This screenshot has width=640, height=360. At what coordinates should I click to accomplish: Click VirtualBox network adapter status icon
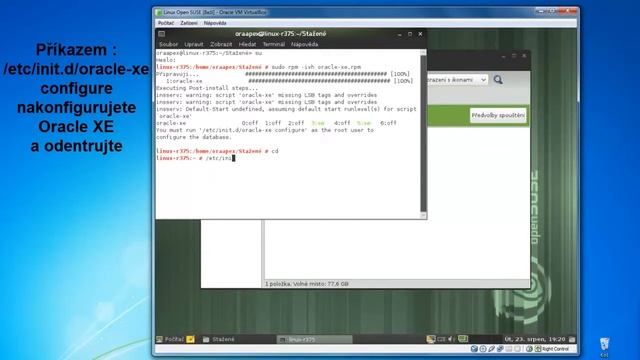pyautogui.click(x=500, y=349)
